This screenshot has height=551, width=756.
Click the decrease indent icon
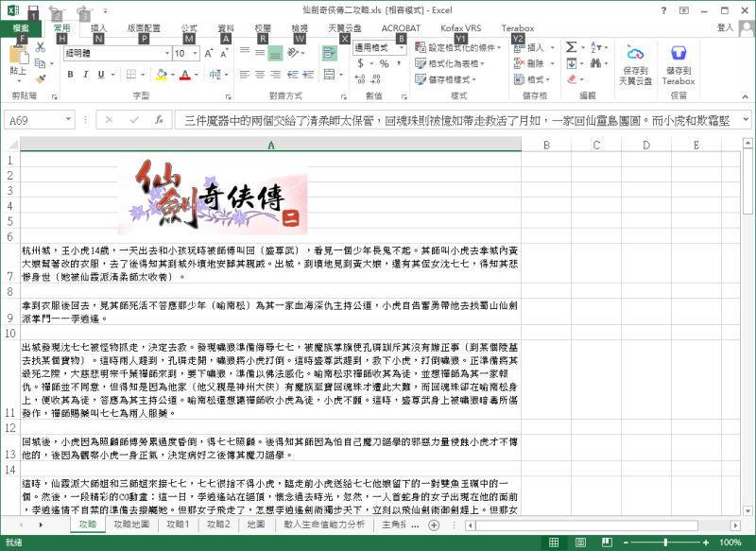click(x=293, y=75)
